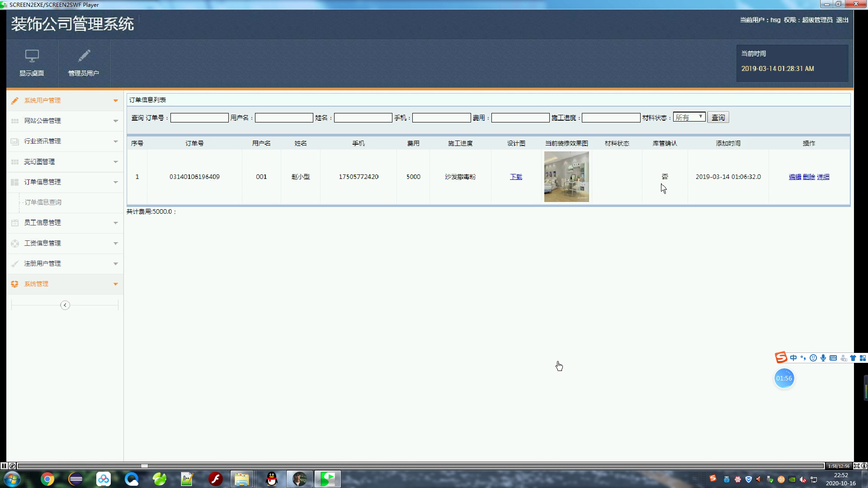The height and width of the screenshot is (488, 868).
Task: Click the 共计费用:5000.0 total text
Action: point(151,211)
